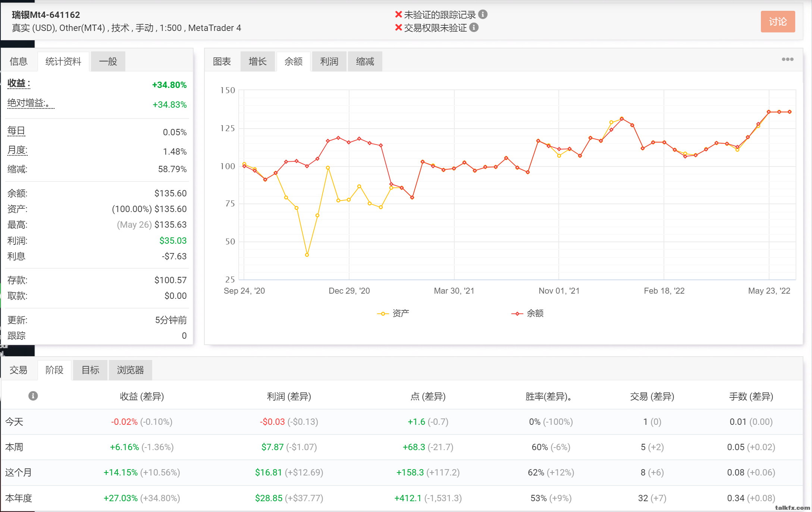Click this month's +158.3 pips cell
The width and height of the screenshot is (812, 512).
428,473
